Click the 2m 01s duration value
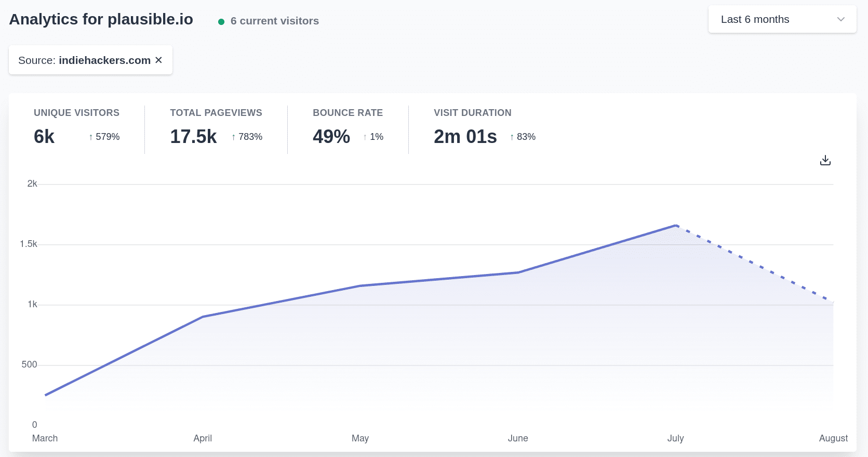This screenshot has height=457, width=868. (465, 137)
